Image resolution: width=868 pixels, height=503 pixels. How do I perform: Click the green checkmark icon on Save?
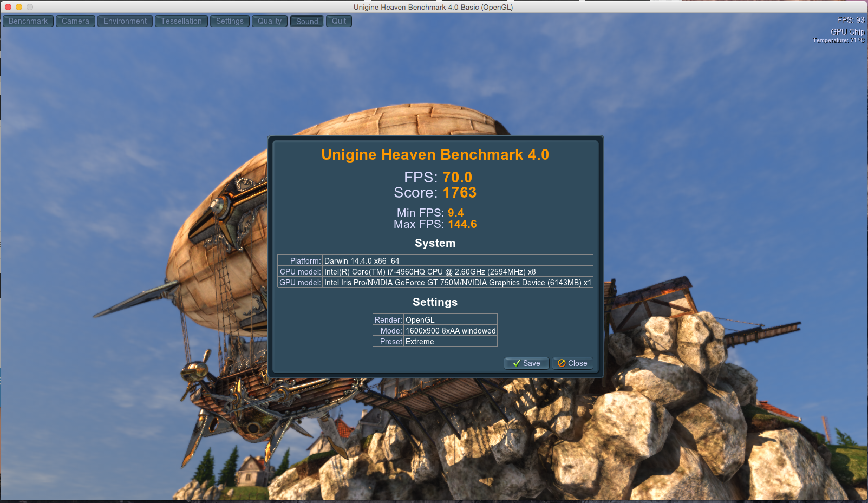[517, 363]
